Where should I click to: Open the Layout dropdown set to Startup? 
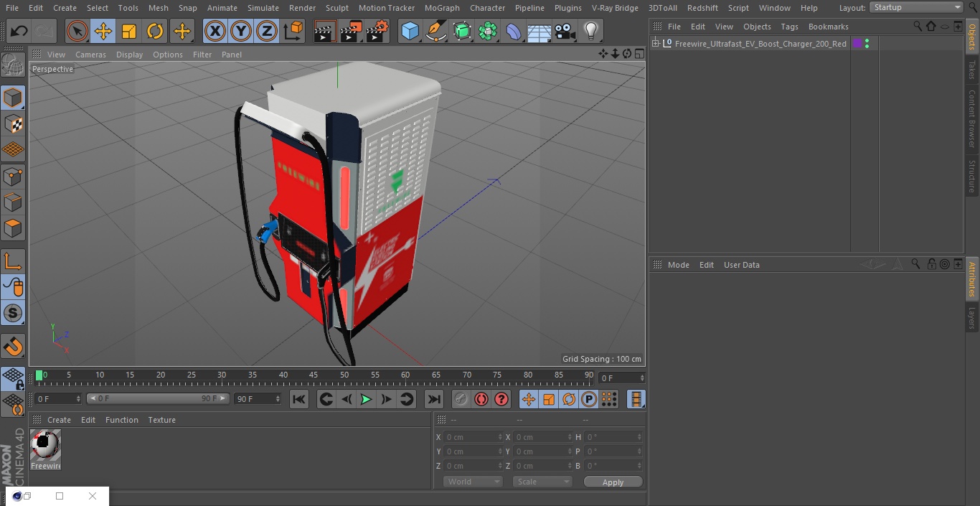coord(916,7)
